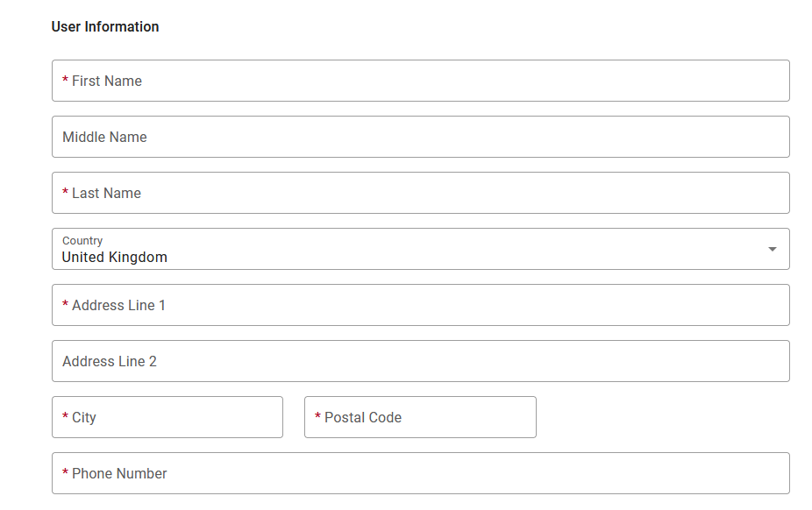This screenshot has width=812, height=510.
Task: Click the required asterisk by Phone Number
Action: (x=65, y=472)
